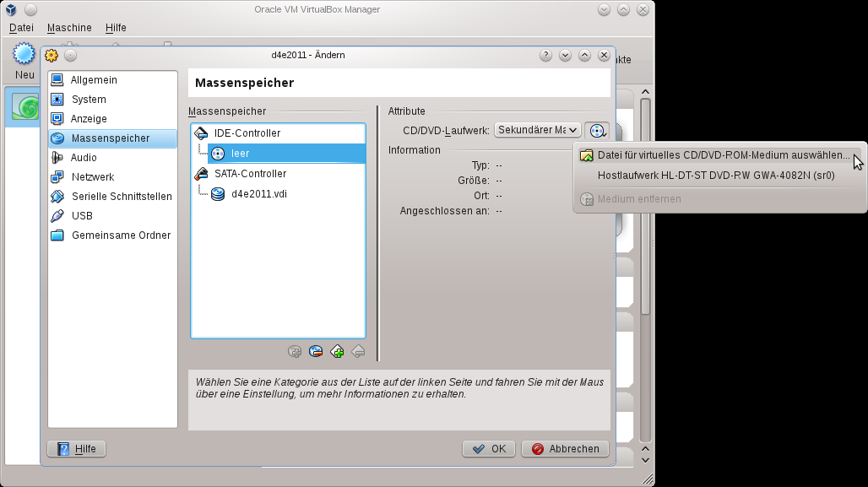Click the add controller icon
Screen dimensions: 868x487
click(x=337, y=351)
